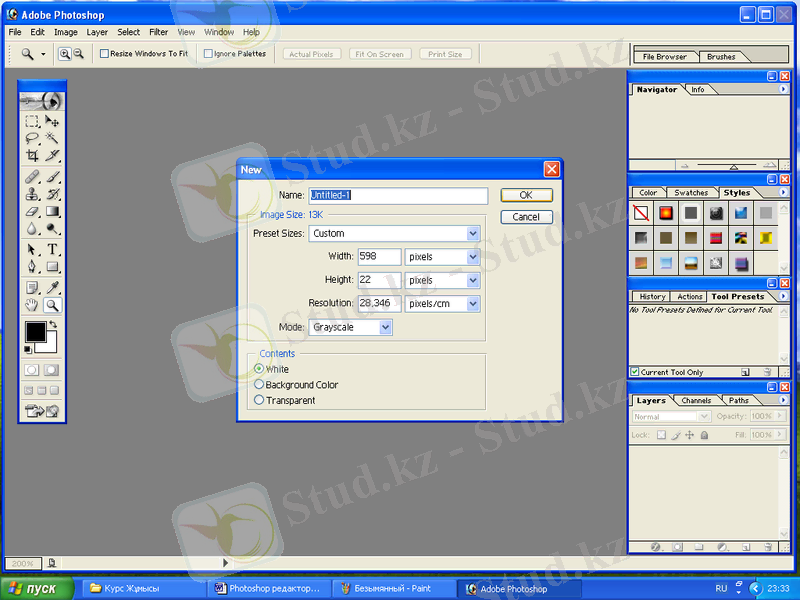Viewport: 800px width, 600px height.
Task: Enable Resize Windows To Fit checkbox
Action: click(x=105, y=54)
